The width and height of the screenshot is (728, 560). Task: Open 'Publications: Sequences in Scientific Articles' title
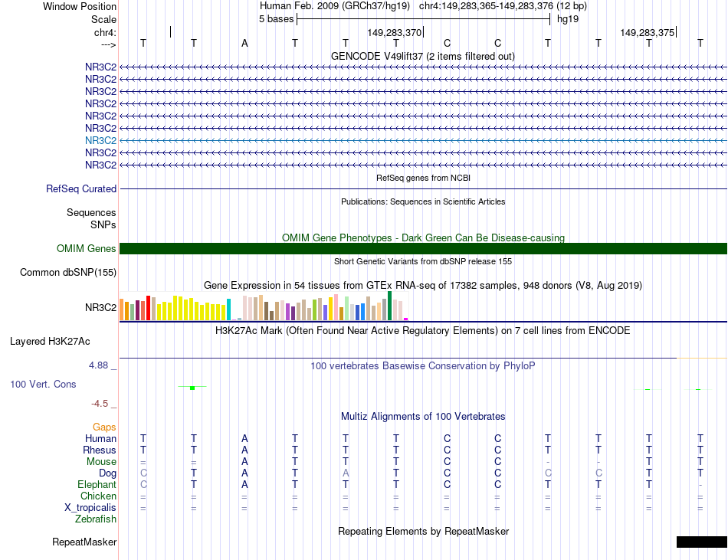click(423, 201)
